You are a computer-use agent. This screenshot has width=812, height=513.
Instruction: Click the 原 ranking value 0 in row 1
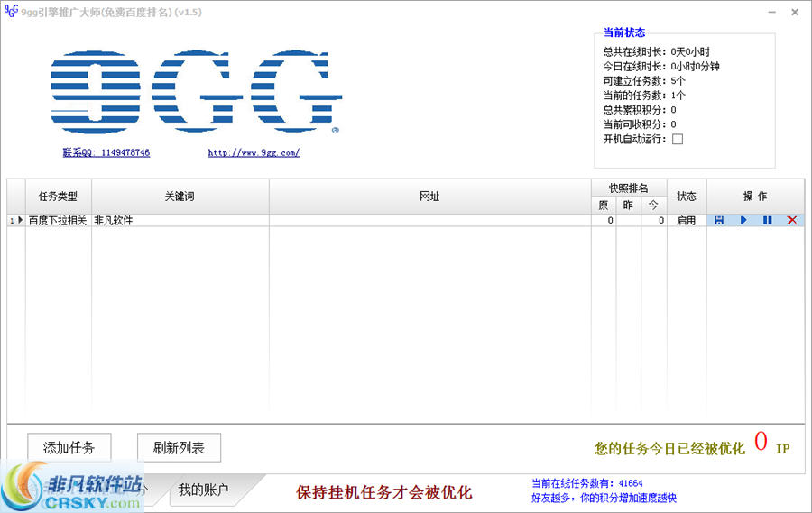click(x=604, y=221)
